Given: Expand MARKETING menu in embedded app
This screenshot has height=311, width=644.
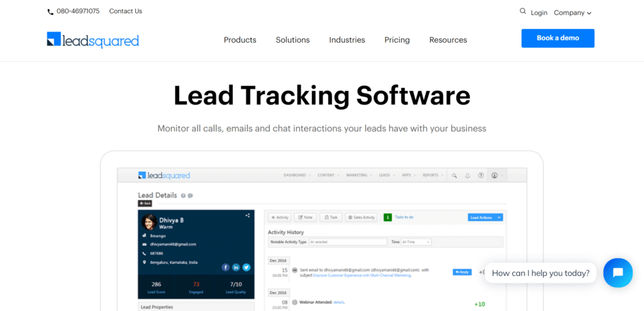Looking at the screenshot, I should [359, 175].
